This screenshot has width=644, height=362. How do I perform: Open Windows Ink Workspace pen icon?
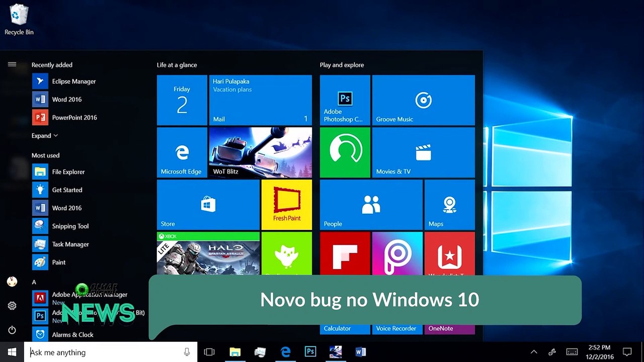click(552, 352)
